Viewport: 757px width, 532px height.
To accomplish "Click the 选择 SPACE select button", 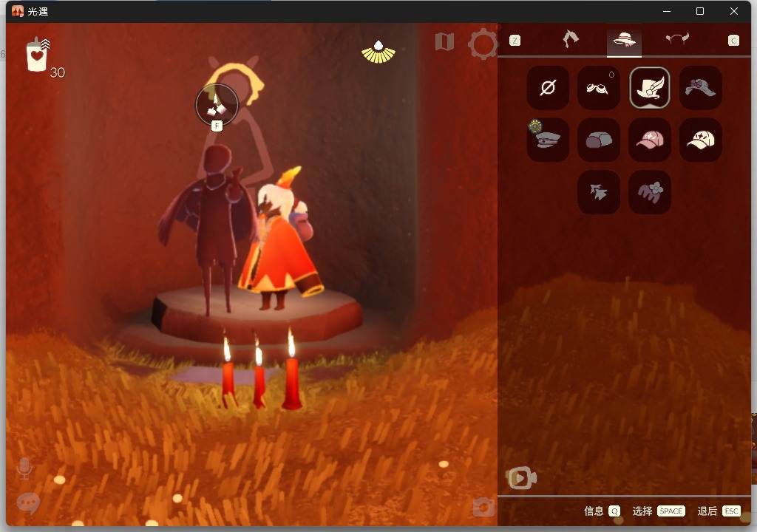I will point(659,511).
